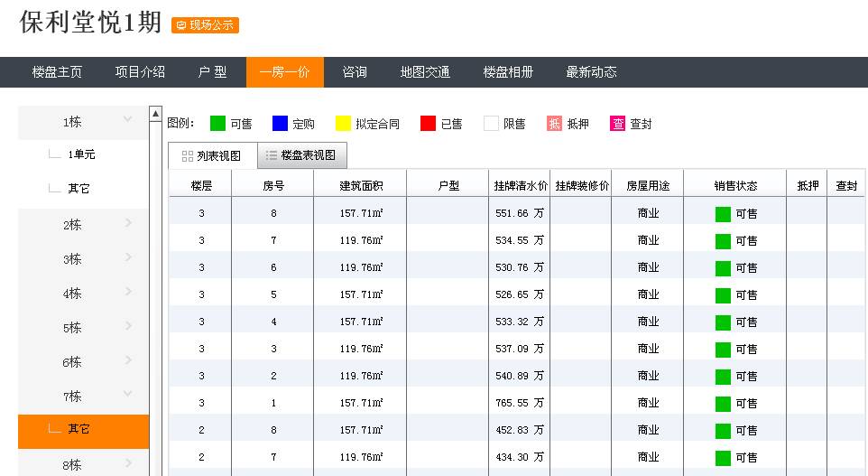Screen dimensions: 868x476
Task: Click the pink 抵押 legend icon
Action: pos(554,124)
